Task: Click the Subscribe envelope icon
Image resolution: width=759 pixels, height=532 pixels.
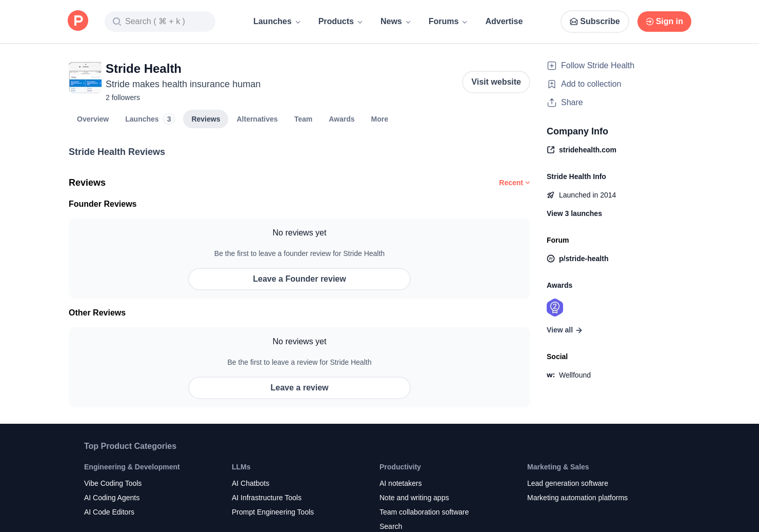Action: pos(574,22)
